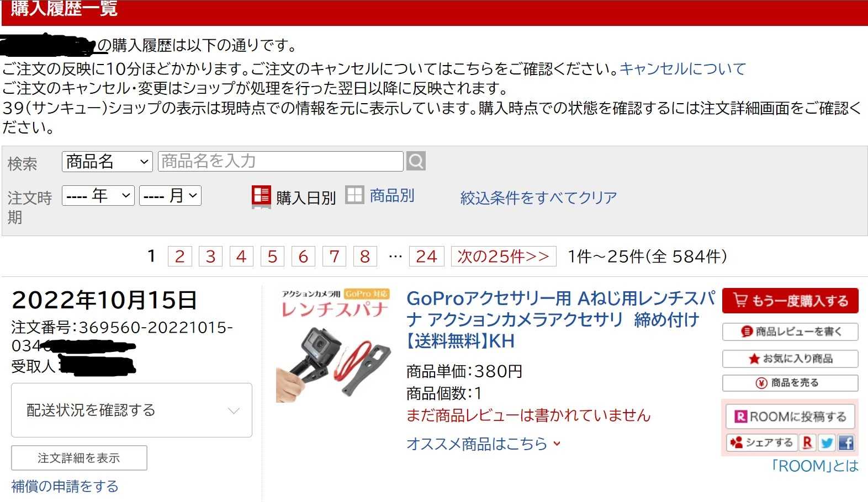Viewport: 868px width, 502px height.
Task: Open the 商品名 search type dropdown
Action: click(x=107, y=162)
